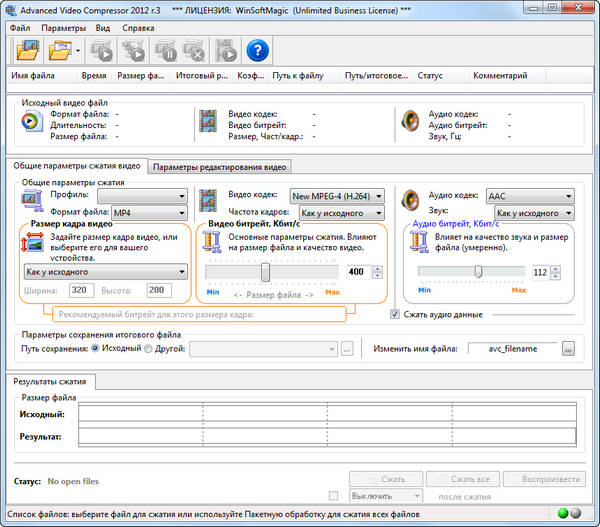Sort by the 'Имя файла' column header

point(31,75)
